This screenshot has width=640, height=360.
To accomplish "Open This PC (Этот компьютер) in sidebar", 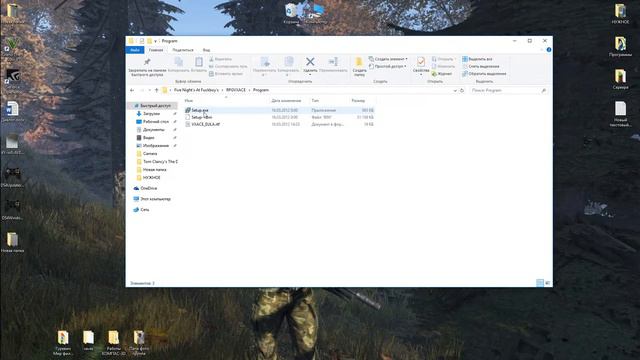I will click(x=155, y=199).
